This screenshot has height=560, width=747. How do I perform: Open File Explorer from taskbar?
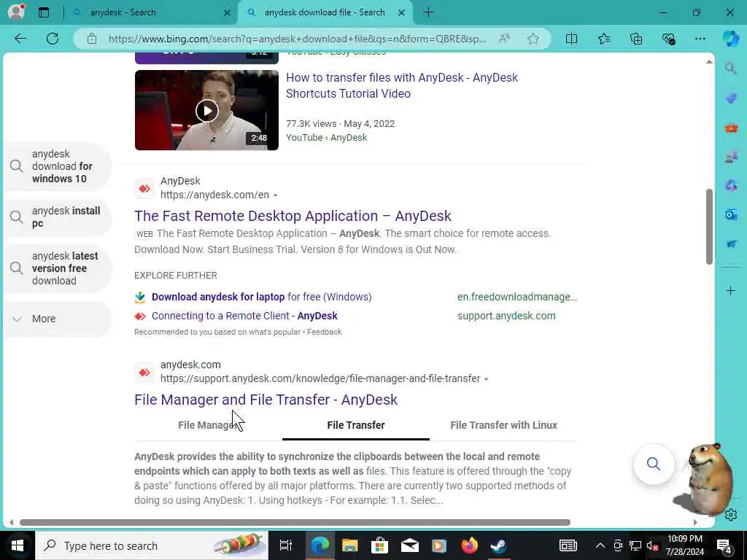(x=349, y=545)
